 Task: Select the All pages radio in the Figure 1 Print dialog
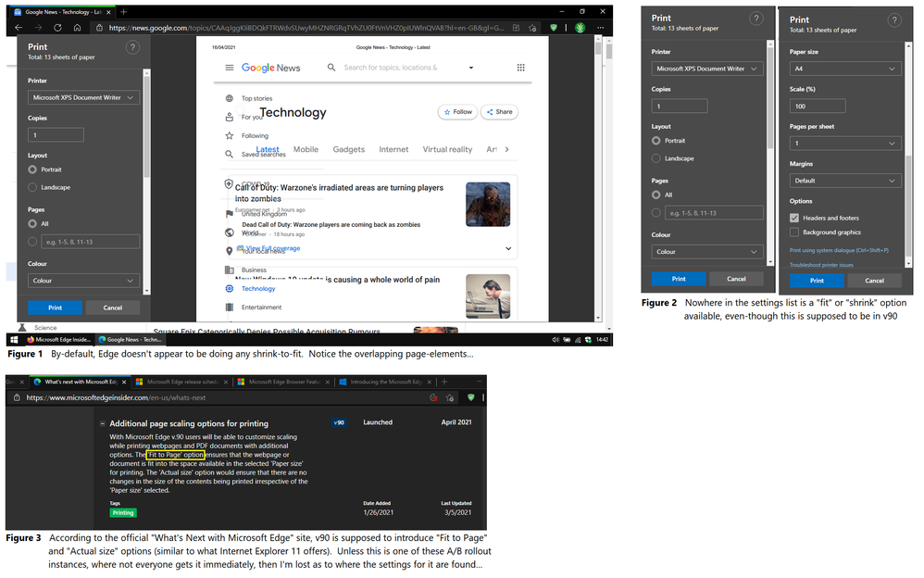pyautogui.click(x=32, y=224)
